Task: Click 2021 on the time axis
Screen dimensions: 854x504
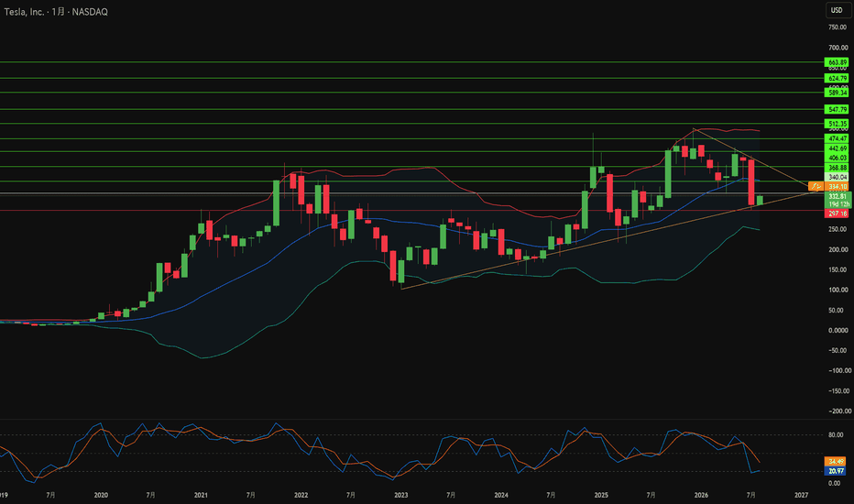Action: pyautogui.click(x=201, y=495)
